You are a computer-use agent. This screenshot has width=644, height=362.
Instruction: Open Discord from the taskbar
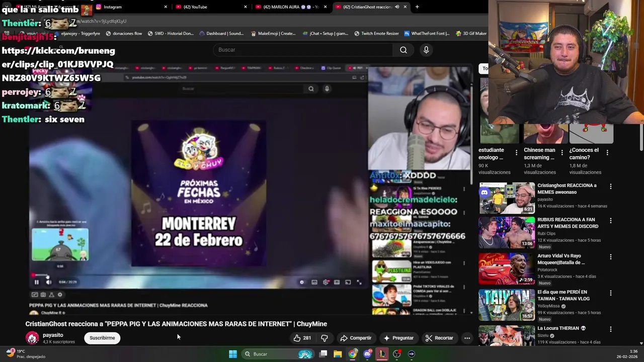368,354
